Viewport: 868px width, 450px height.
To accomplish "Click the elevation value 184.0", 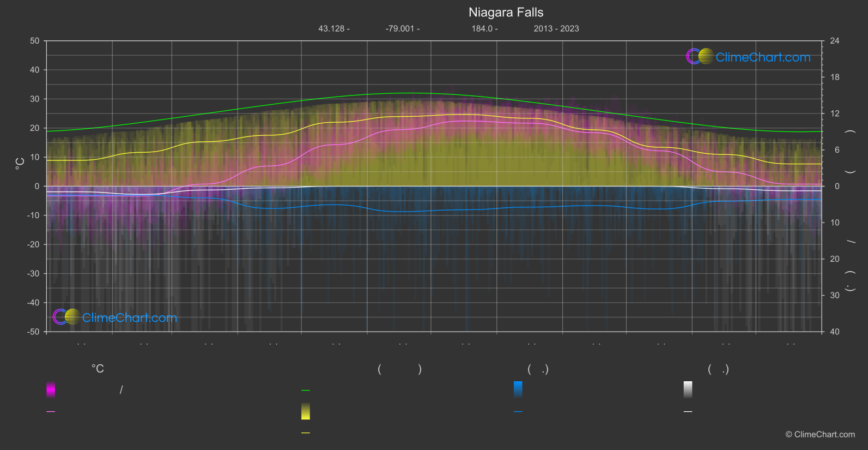I will [x=482, y=28].
